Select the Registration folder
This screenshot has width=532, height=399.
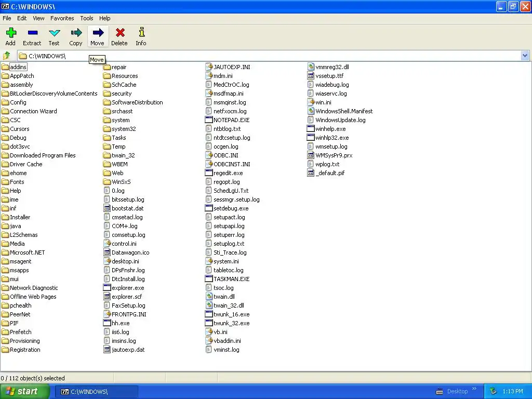click(x=21, y=350)
